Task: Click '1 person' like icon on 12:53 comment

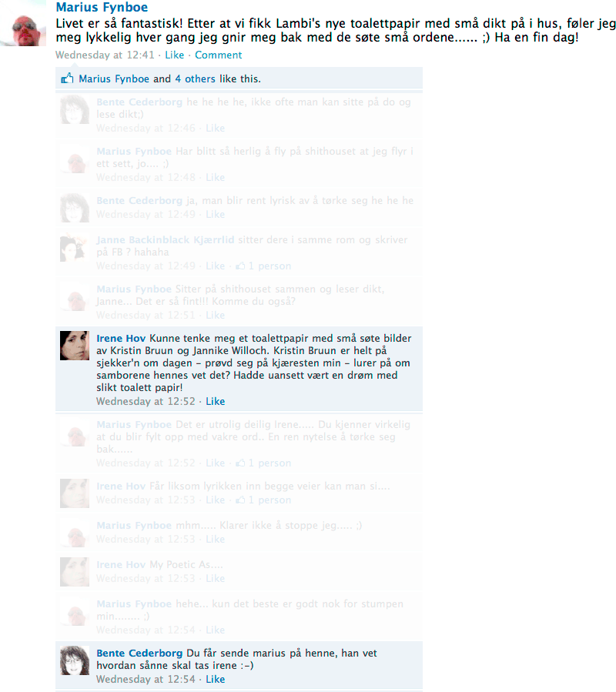Action: (x=240, y=500)
